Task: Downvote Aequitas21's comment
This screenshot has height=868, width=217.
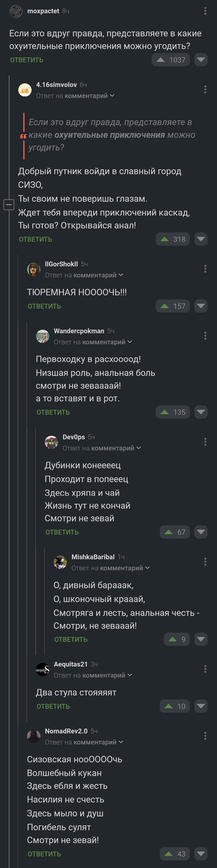Action: point(201,706)
